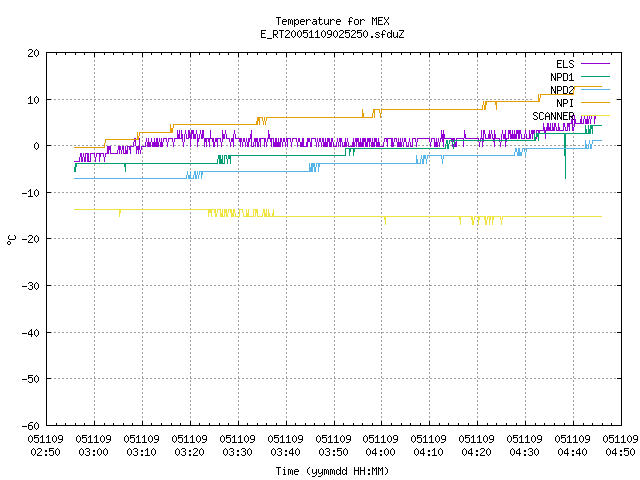Click the y-axis tick label -60
The height and width of the screenshot is (480, 640).
(31, 426)
